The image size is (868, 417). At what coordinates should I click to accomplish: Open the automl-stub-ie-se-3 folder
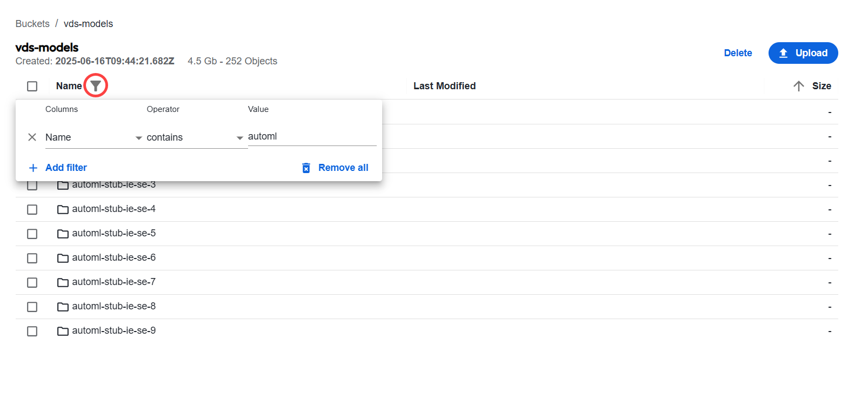(113, 185)
